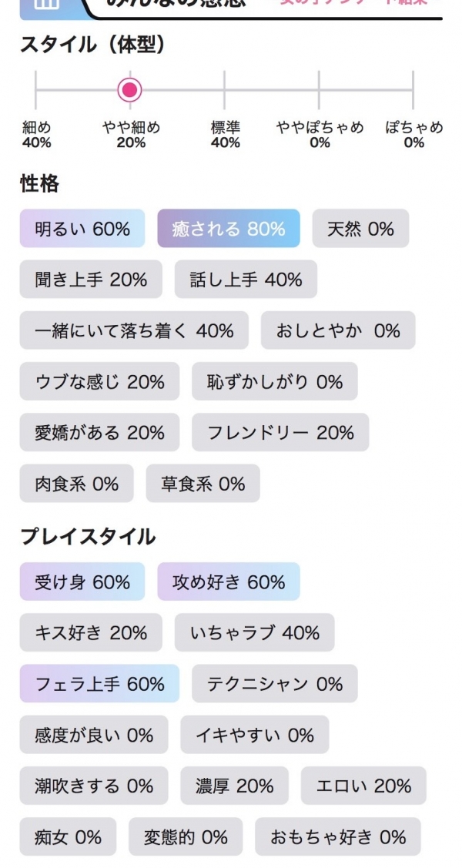Toggle the 癒される 80% tag

tap(228, 229)
